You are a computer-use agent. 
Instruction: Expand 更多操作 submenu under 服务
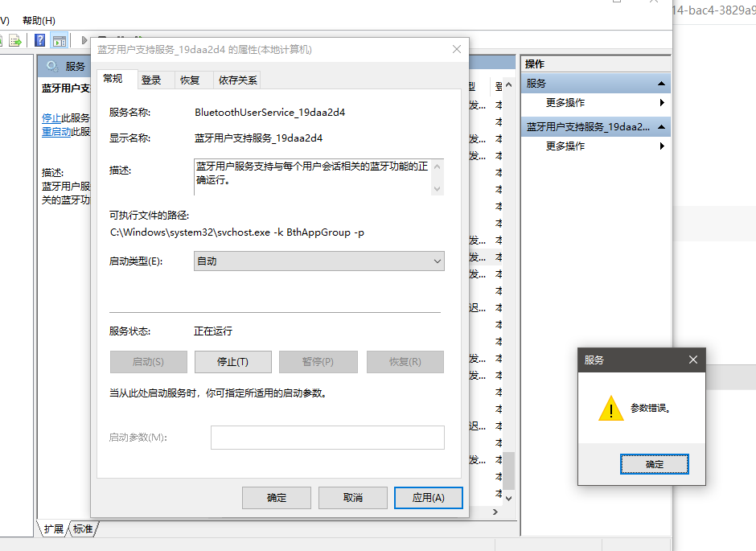tap(662, 102)
